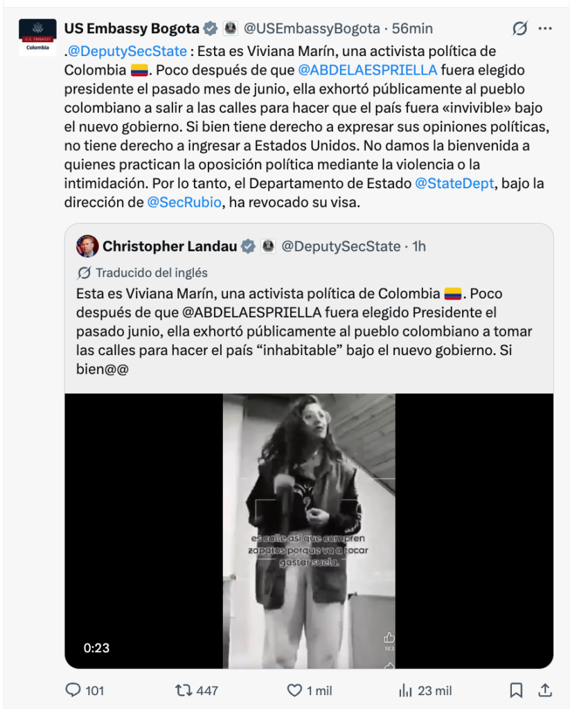Click the US Embassy Bogota verified badge
The height and width of the screenshot is (709, 588).
click(210, 28)
